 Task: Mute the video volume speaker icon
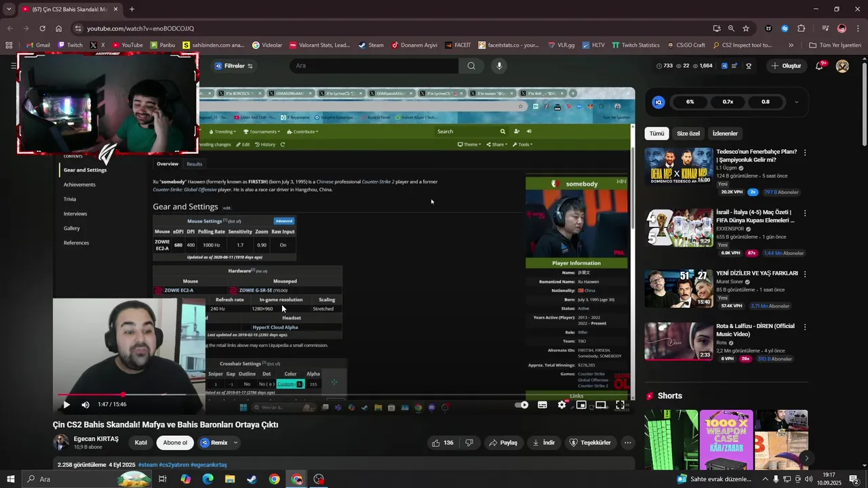85,405
